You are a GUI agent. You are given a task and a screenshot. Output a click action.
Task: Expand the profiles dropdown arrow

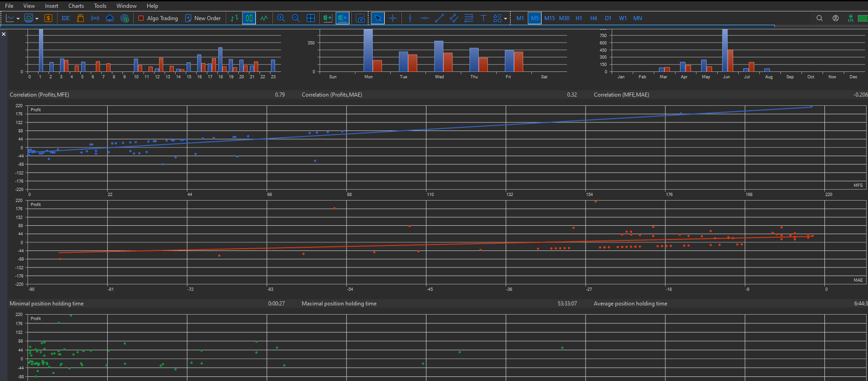[37, 19]
